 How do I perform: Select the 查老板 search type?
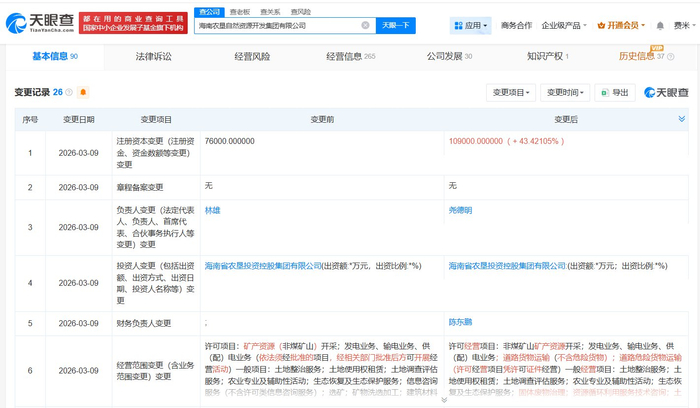239,11
